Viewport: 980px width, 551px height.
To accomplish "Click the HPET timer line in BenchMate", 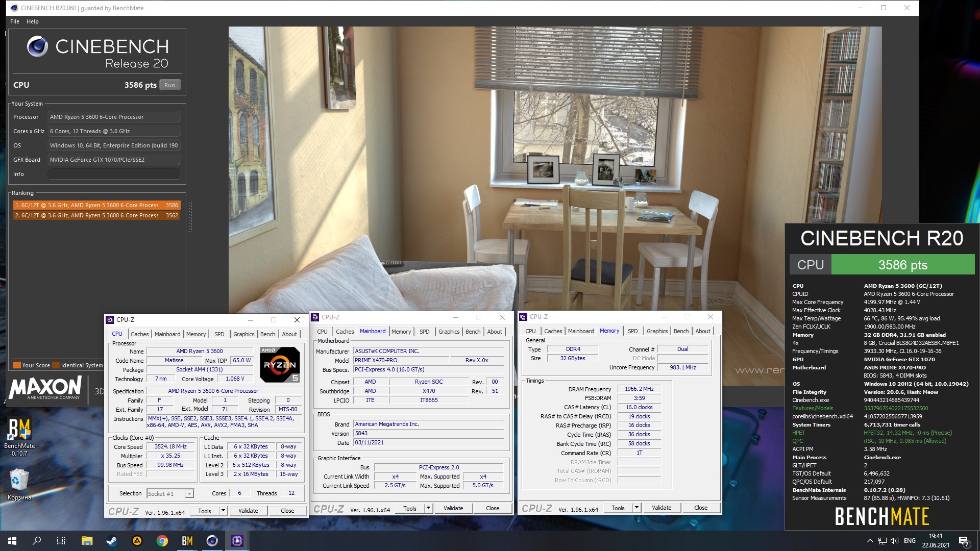I will click(872, 433).
